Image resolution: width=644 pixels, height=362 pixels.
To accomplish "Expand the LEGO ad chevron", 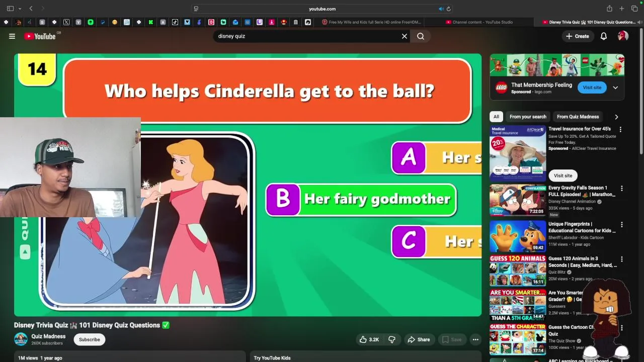I will (615, 87).
